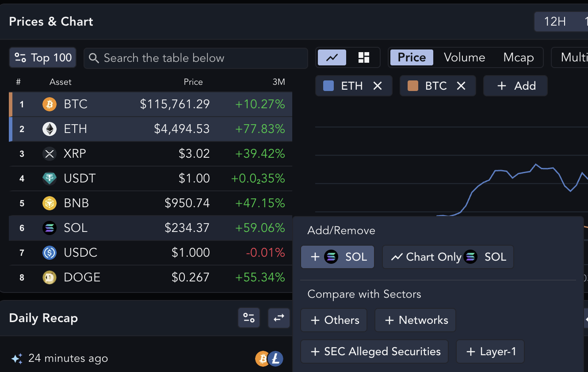
Task: Click Chart Only SOL button
Action: pyautogui.click(x=448, y=257)
